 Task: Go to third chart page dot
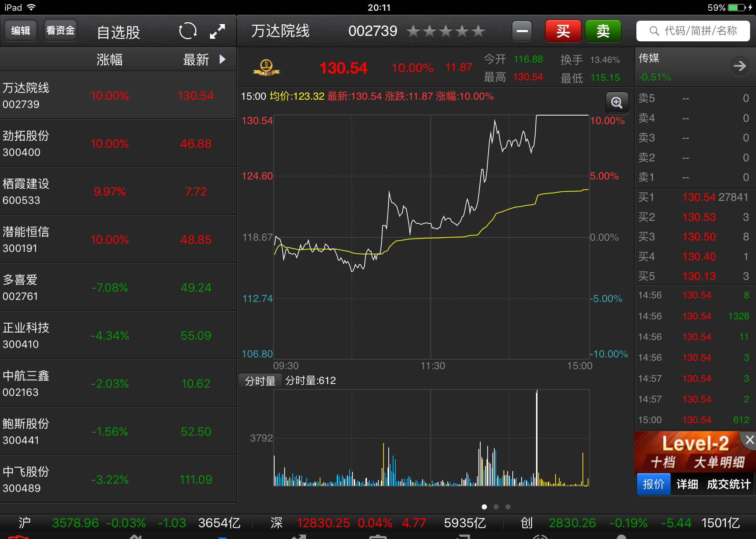[x=508, y=507]
